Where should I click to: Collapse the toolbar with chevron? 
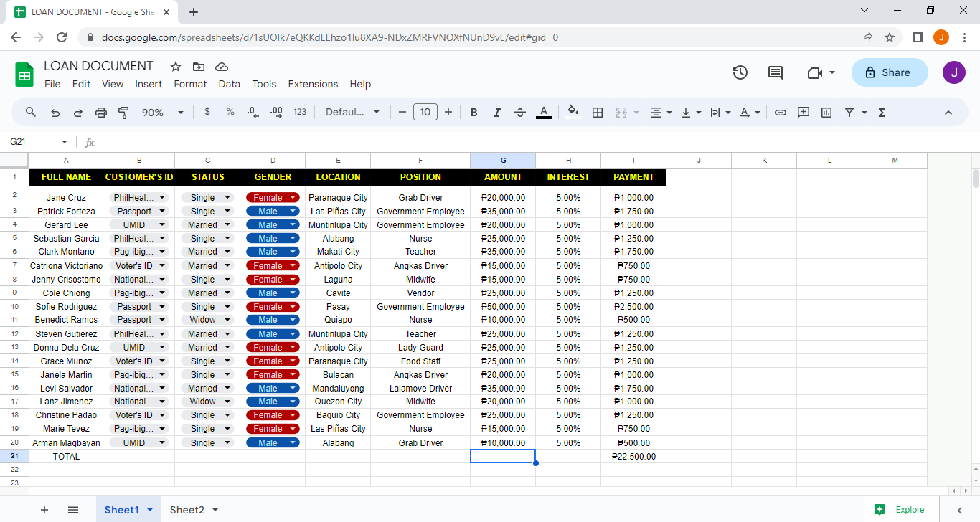coord(948,113)
